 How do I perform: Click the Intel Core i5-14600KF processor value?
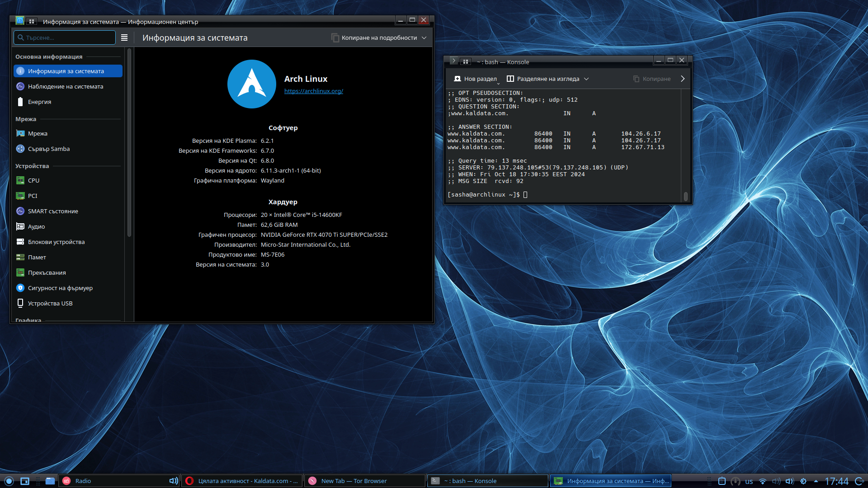(x=302, y=215)
